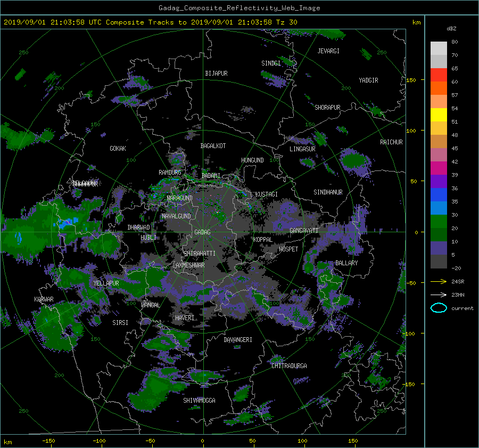479x448 pixels.
Task: Click the SHORAPUR city label
Action: pyautogui.click(x=327, y=108)
